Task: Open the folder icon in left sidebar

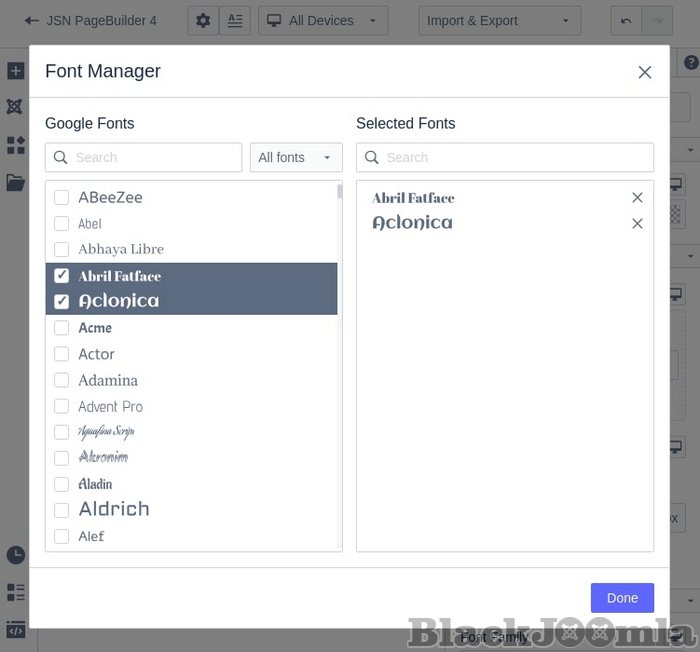Action: 15,182
